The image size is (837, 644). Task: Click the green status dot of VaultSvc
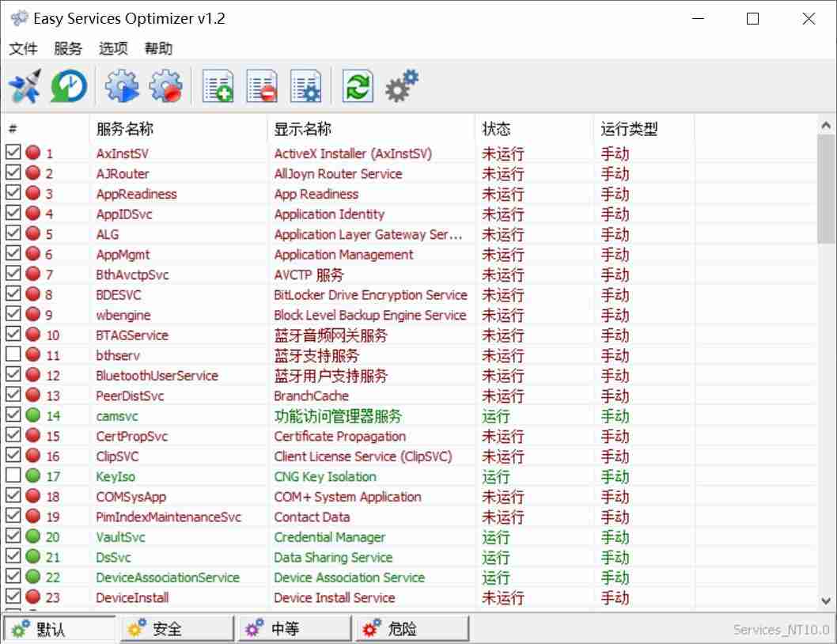(x=33, y=536)
